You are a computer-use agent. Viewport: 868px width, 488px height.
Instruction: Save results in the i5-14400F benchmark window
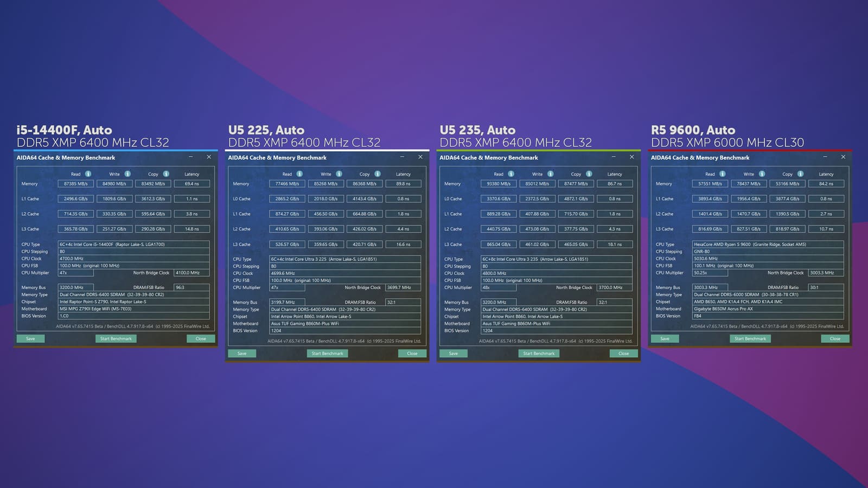(30, 338)
